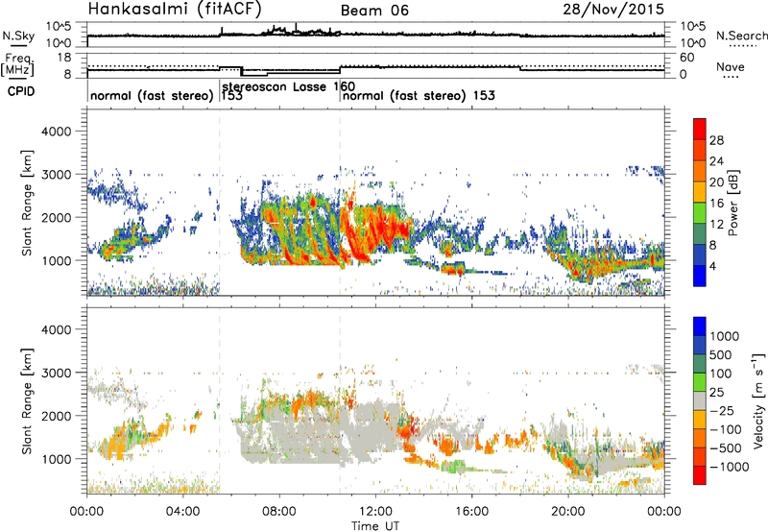Image resolution: width=768 pixels, height=532 pixels.
Task: Click the 'Hankasalmi (fitACF)' plot title
Action: tap(175, 10)
